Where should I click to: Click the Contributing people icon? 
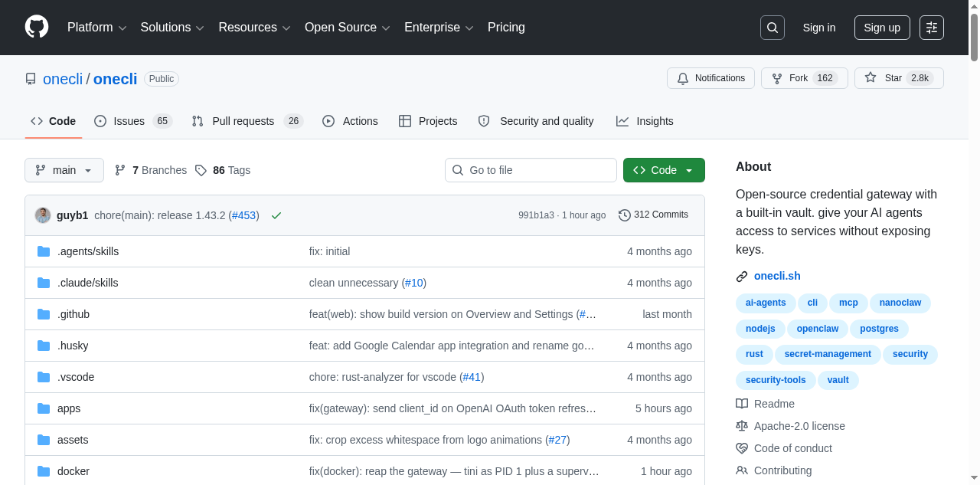coord(742,470)
